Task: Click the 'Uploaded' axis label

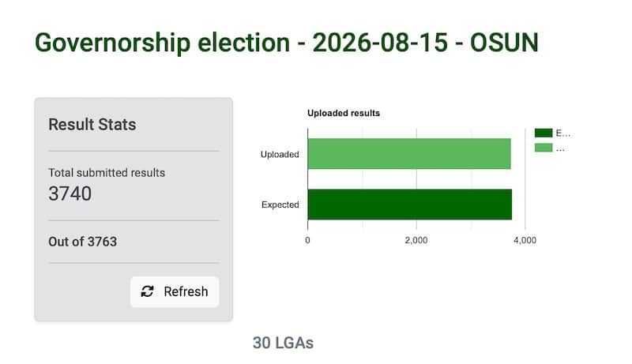Action: click(x=280, y=154)
